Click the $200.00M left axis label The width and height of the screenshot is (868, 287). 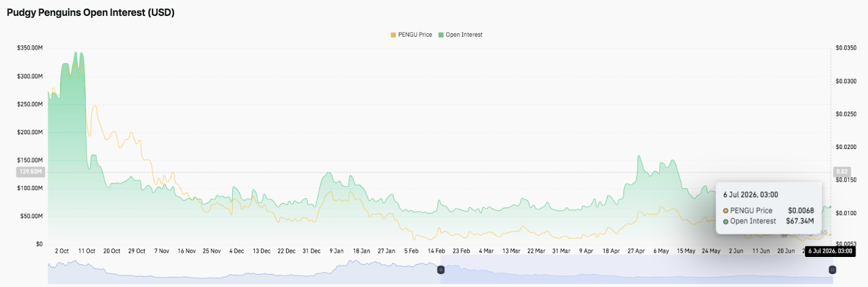coord(30,132)
